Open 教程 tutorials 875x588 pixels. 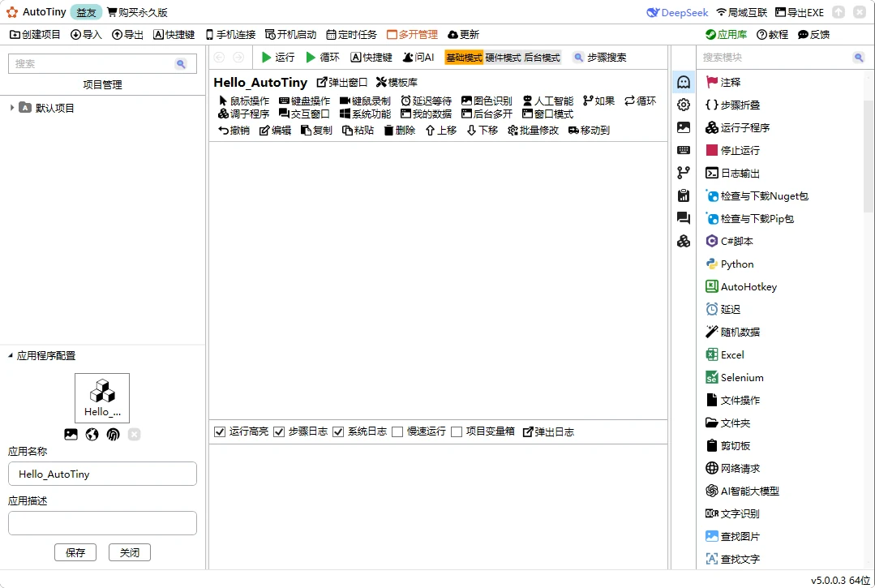tap(772, 35)
